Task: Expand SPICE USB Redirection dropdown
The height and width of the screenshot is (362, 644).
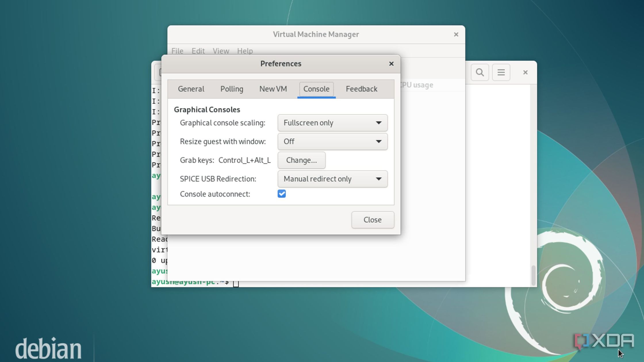Action: coord(332,179)
